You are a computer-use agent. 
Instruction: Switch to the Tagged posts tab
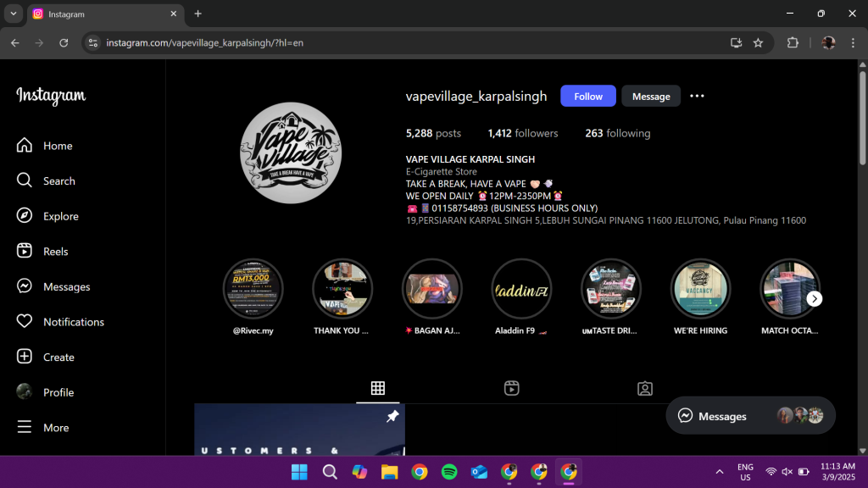pyautogui.click(x=645, y=388)
